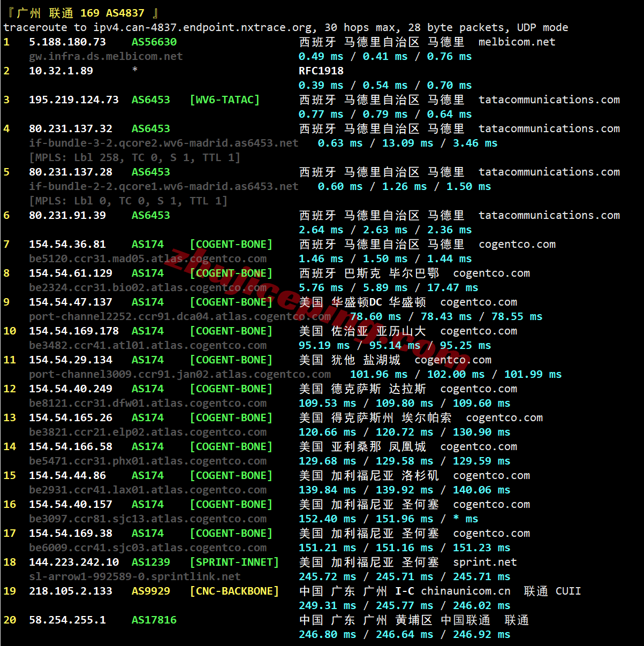Click hostname if-bundle-2-2.qcore1.wv6-madrid.as6453.net
Image resolution: width=644 pixels, height=646 pixels.
coord(164,186)
